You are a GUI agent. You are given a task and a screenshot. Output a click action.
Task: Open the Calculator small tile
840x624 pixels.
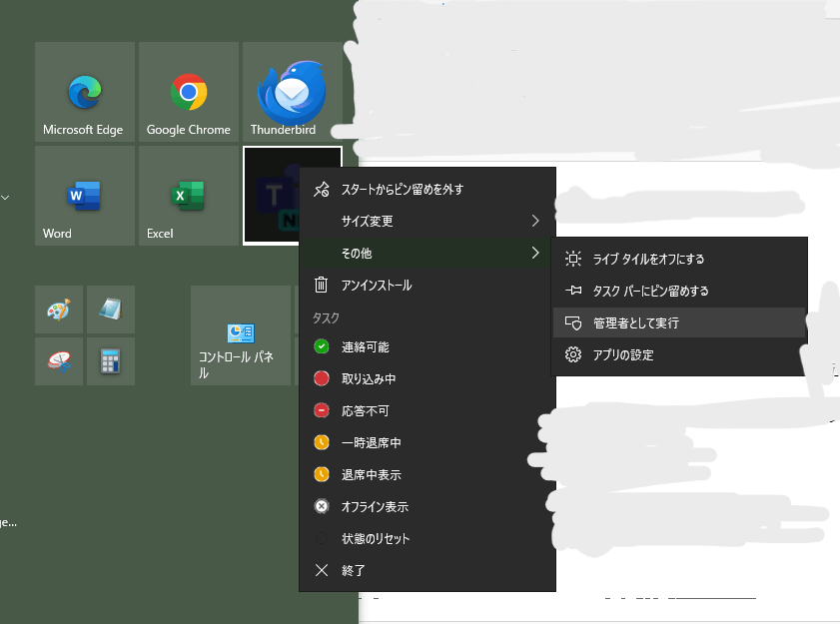111,361
